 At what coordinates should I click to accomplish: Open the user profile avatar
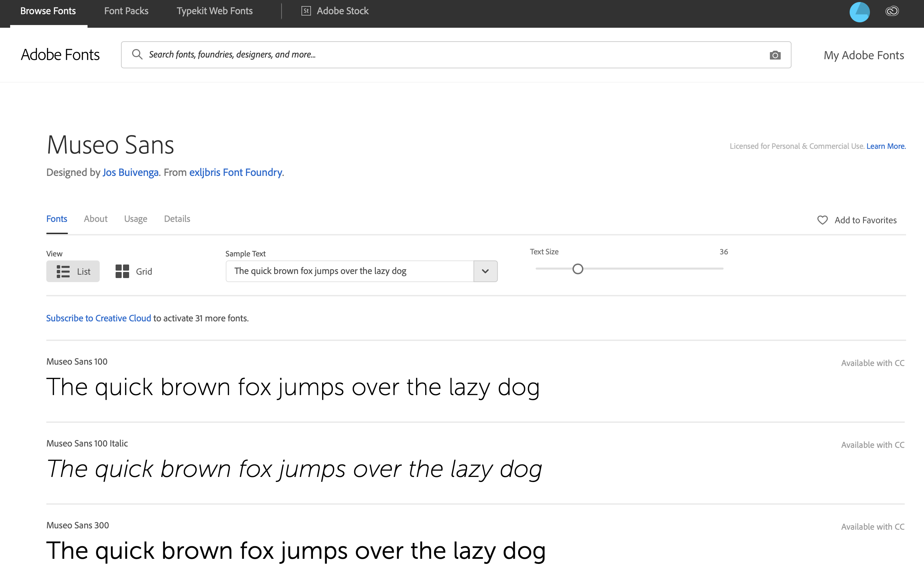click(x=859, y=12)
